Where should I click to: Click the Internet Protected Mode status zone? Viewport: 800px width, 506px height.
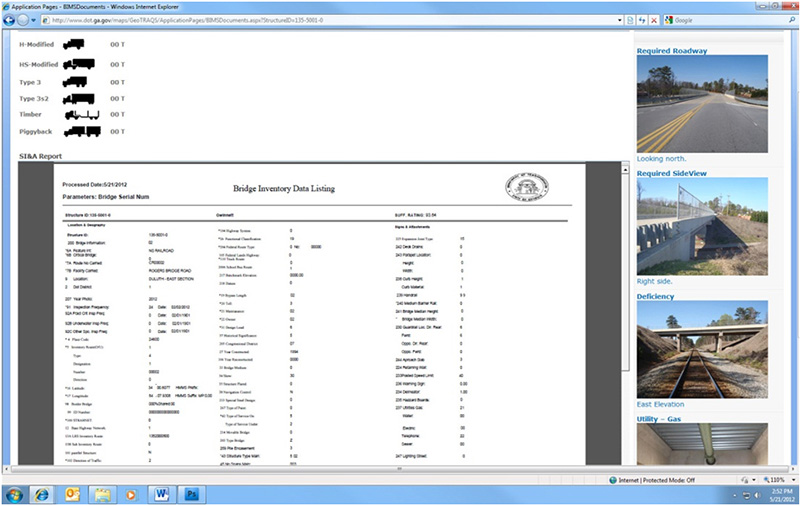tap(652, 480)
